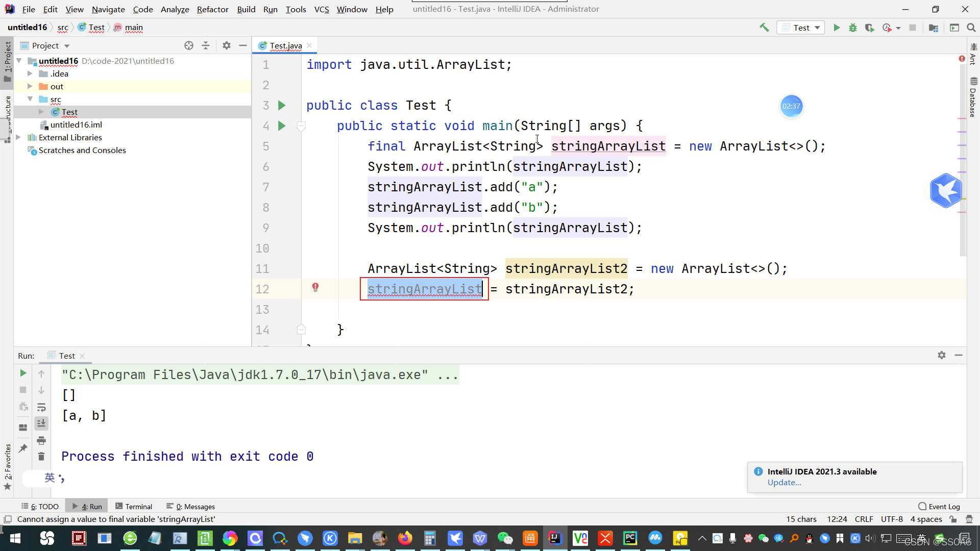
Task: Click UTF-8 encoding in status bar
Action: tap(892, 519)
